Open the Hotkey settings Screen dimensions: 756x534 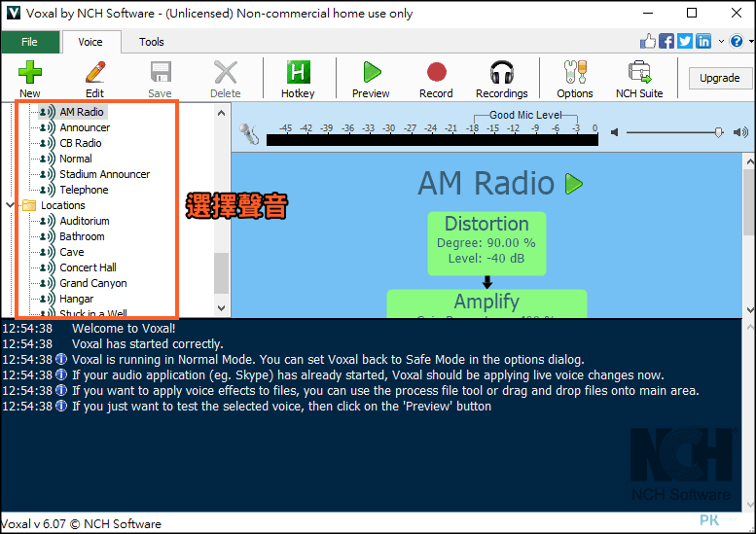tap(298, 79)
